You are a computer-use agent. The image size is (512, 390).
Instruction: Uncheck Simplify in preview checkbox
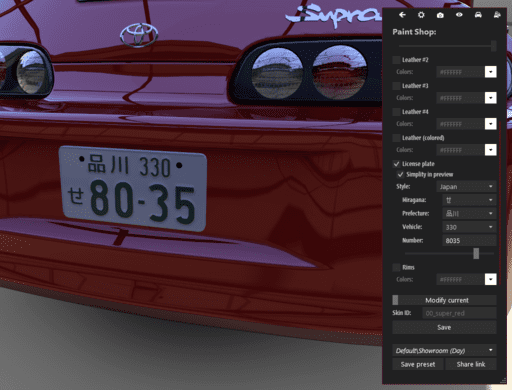(400, 175)
